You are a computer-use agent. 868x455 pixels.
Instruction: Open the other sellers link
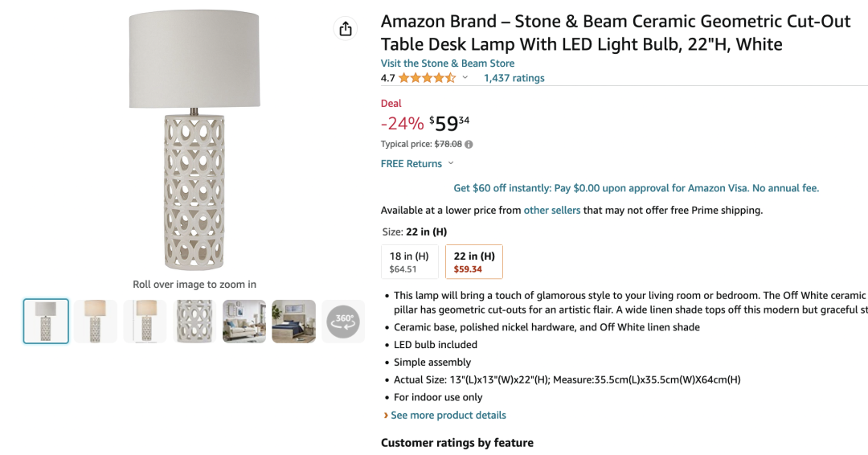[551, 210]
